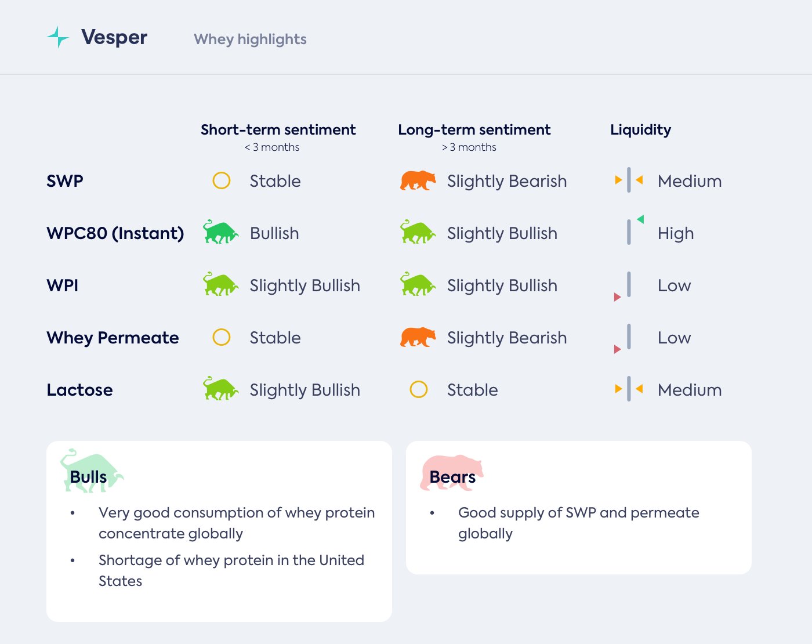The width and height of the screenshot is (812, 644).
Task: Click the WPI low liquidity indicator icon
Action: (625, 287)
